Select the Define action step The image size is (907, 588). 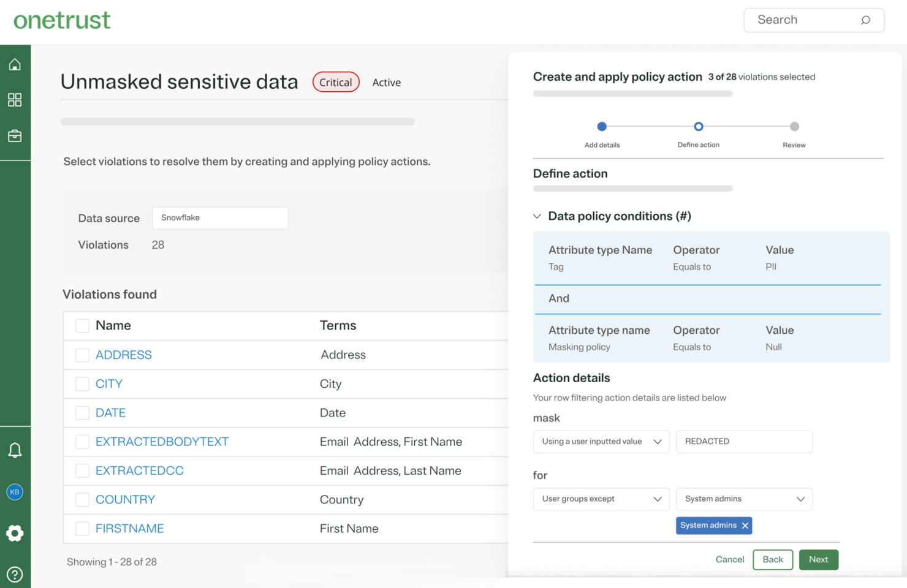coord(698,127)
